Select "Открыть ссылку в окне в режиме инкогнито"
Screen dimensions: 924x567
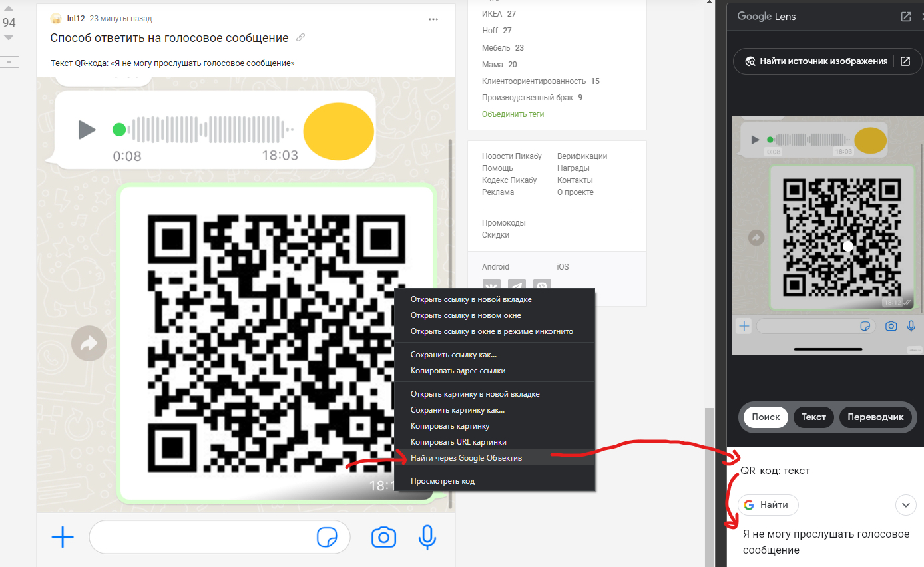(494, 331)
